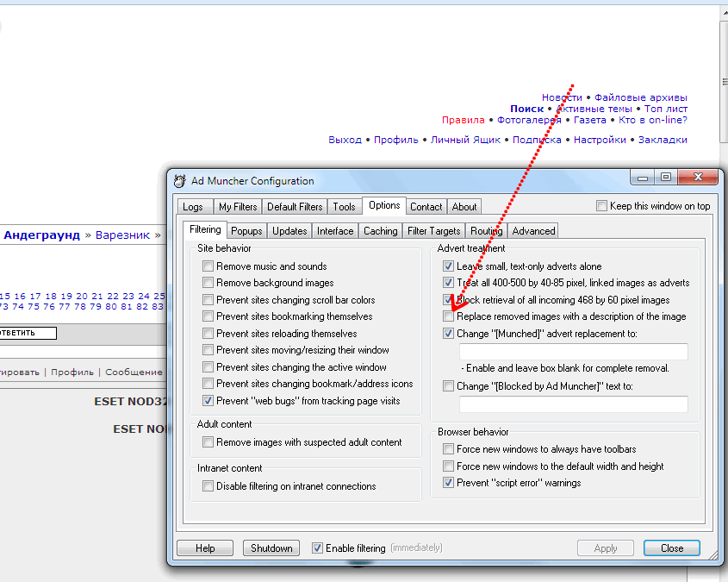Image resolution: width=728 pixels, height=582 pixels.
Task: Check Replace removed images with a description
Action: (x=448, y=316)
